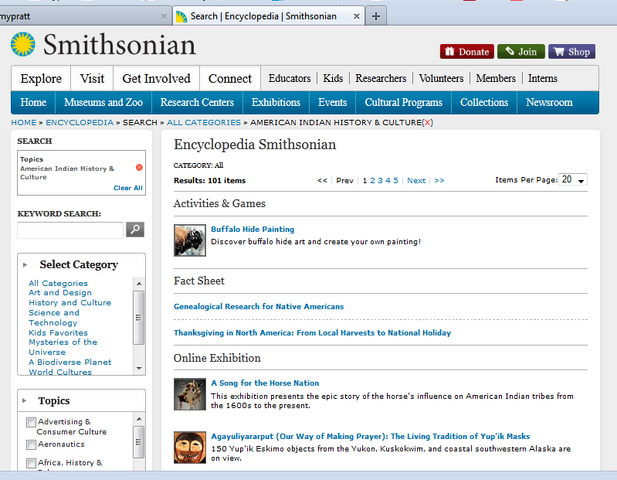Image resolution: width=617 pixels, height=480 pixels.
Task: Click the ALL CATEGORIES breadcrumb link
Action: (x=203, y=123)
